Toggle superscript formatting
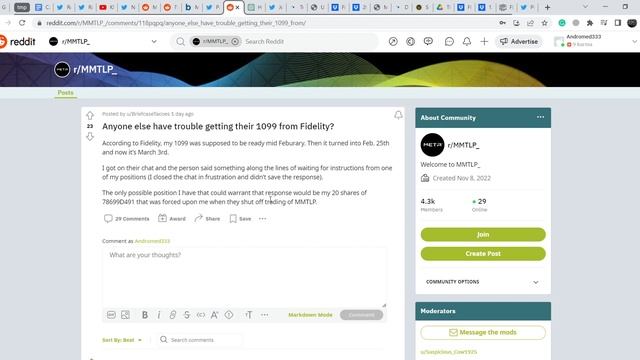Screen dimensions: 640x360 coord(215,315)
